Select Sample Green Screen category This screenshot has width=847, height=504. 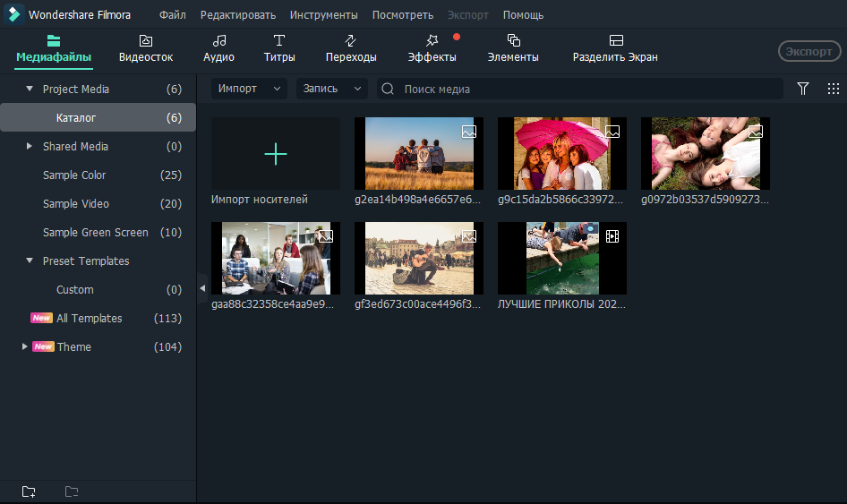[98, 232]
